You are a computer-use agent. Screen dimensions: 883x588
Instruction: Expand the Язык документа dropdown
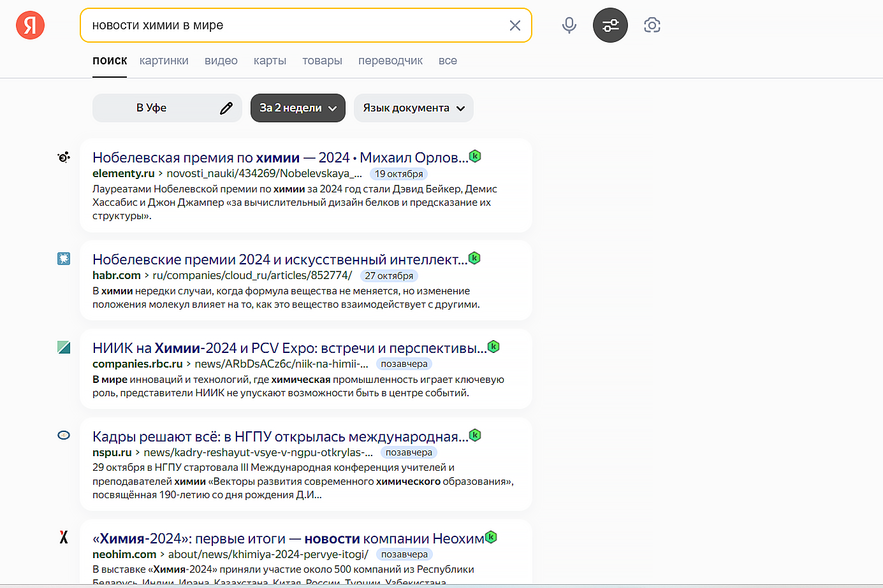click(x=414, y=108)
